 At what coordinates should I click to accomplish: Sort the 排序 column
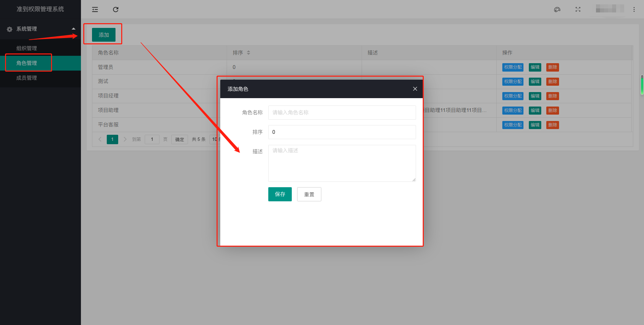tap(248, 53)
